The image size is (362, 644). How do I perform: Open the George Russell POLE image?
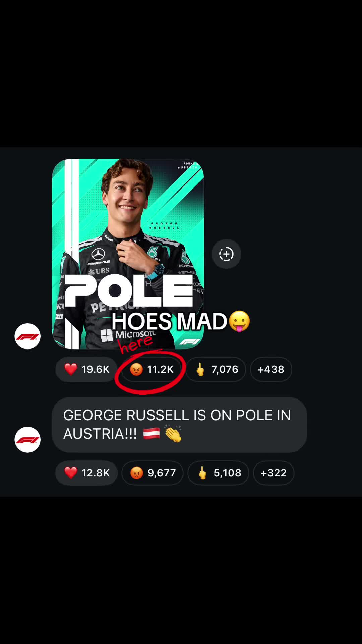click(128, 254)
